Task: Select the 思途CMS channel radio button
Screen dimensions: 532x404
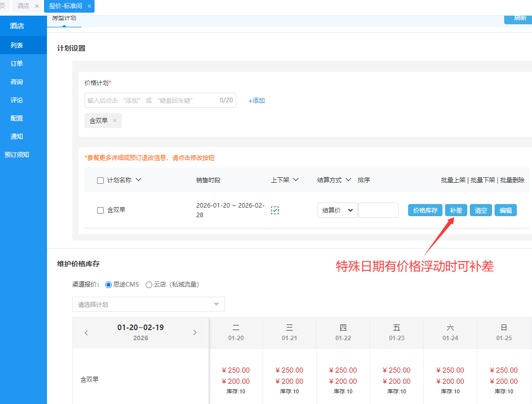Action: 108,285
